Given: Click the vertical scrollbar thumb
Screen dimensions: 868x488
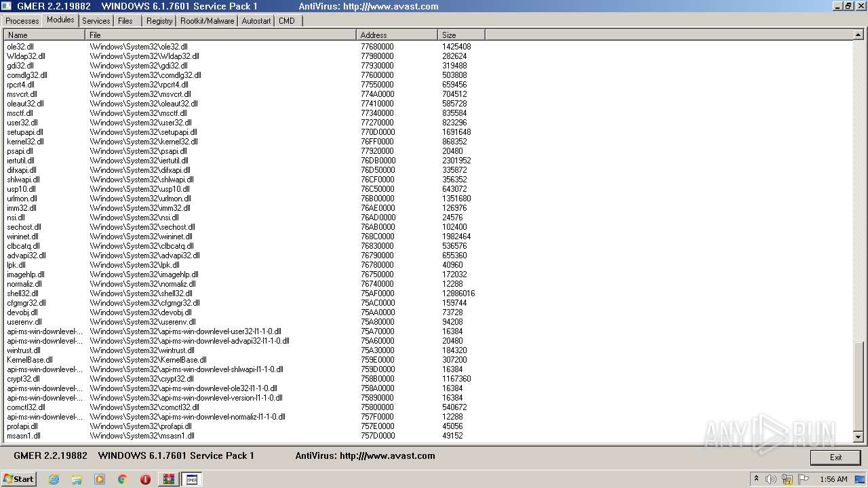Looking at the screenshot, I should (858, 386).
